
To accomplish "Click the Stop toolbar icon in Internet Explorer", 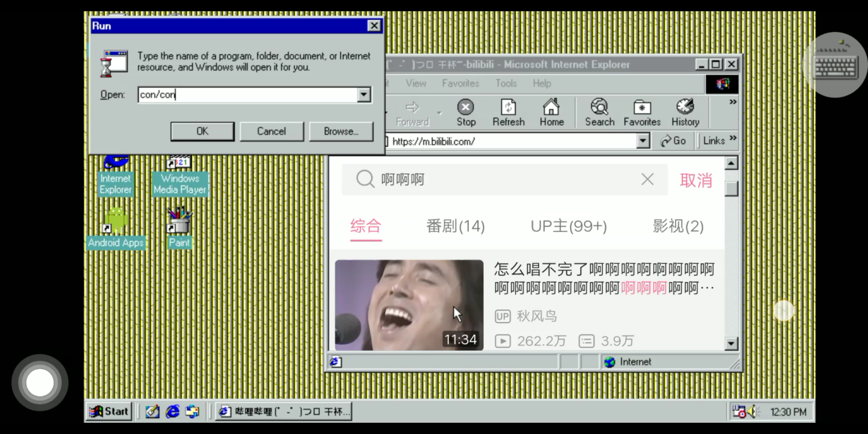I will (x=466, y=113).
